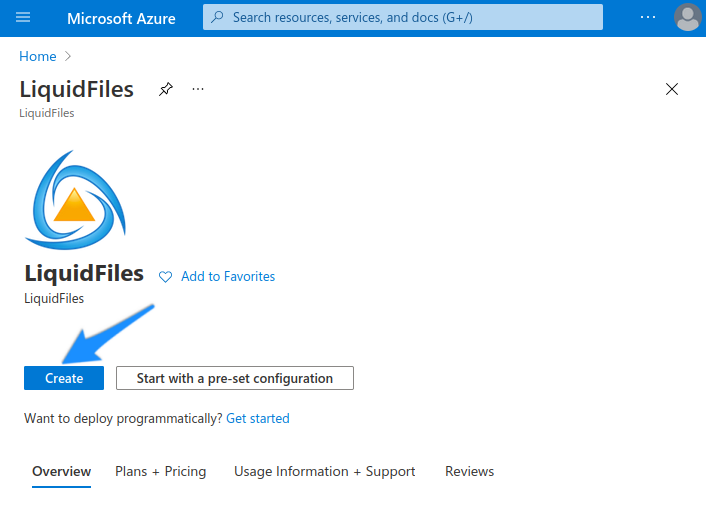The image size is (706, 511).
Task: Go to the Home breadcrumb
Action: pyautogui.click(x=37, y=56)
